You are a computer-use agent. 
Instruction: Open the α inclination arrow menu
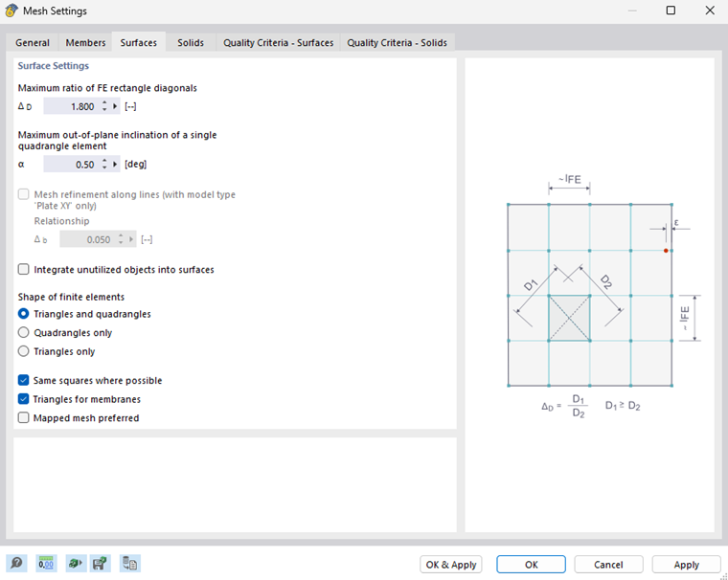[x=115, y=164]
